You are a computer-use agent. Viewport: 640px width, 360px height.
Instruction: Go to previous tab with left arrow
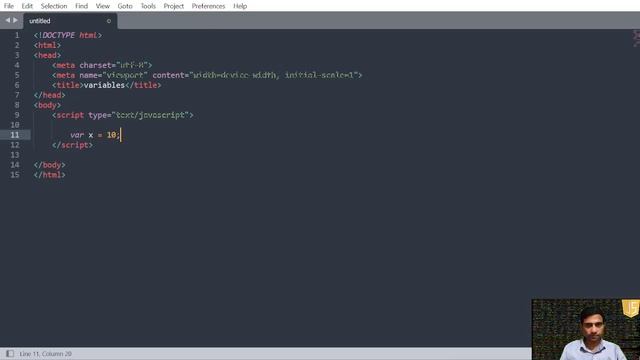click(7, 20)
